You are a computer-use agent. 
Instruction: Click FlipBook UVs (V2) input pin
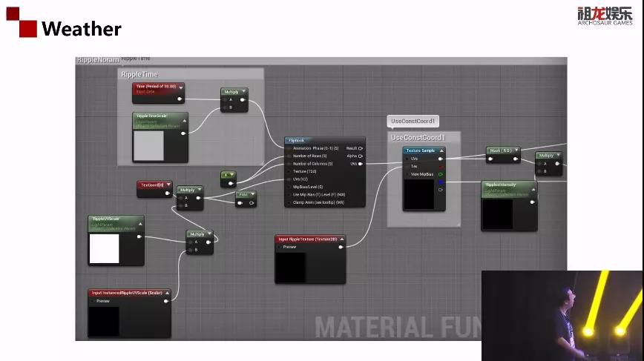click(x=289, y=179)
